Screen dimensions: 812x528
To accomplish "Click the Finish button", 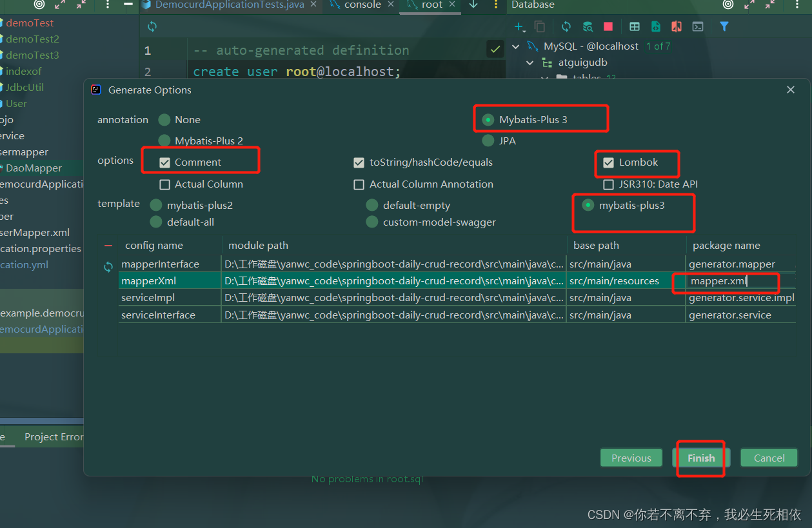I will [700, 458].
